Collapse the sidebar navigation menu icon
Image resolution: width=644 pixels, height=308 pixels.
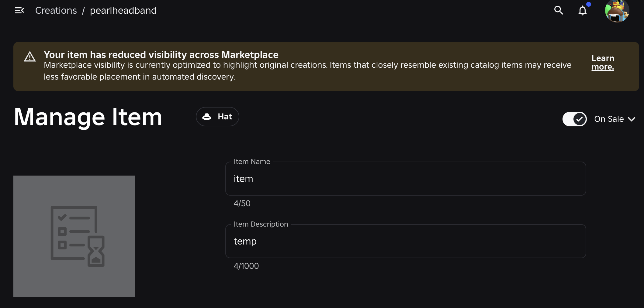pyautogui.click(x=19, y=11)
